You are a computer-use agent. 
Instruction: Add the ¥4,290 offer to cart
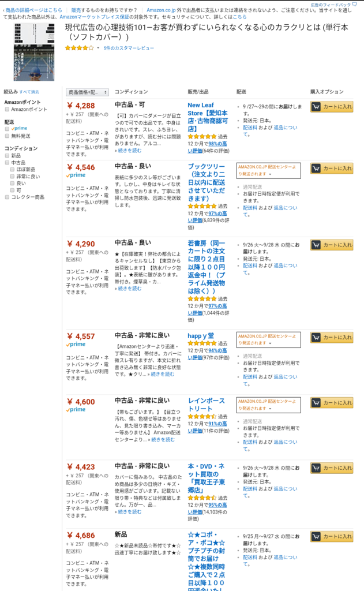332,245
